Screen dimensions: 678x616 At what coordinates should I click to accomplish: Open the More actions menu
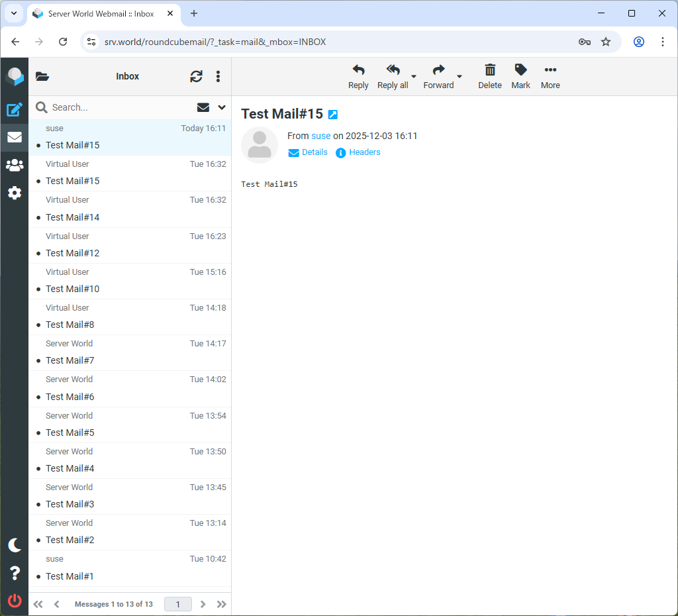coord(550,76)
